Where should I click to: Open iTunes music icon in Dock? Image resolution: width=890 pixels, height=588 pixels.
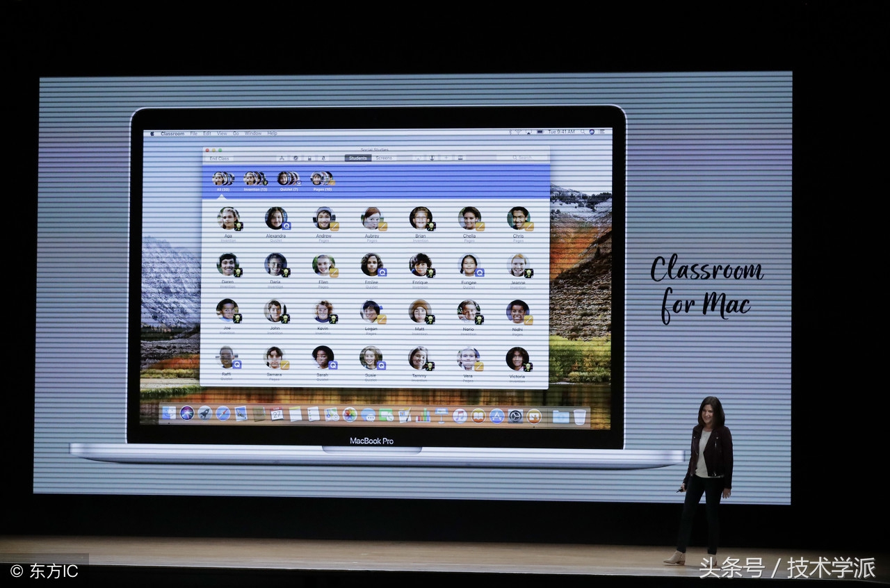[x=460, y=416]
